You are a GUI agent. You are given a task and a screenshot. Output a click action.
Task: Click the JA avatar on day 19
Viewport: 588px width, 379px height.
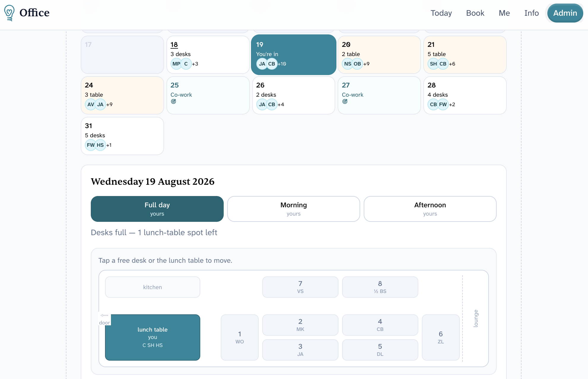click(262, 64)
